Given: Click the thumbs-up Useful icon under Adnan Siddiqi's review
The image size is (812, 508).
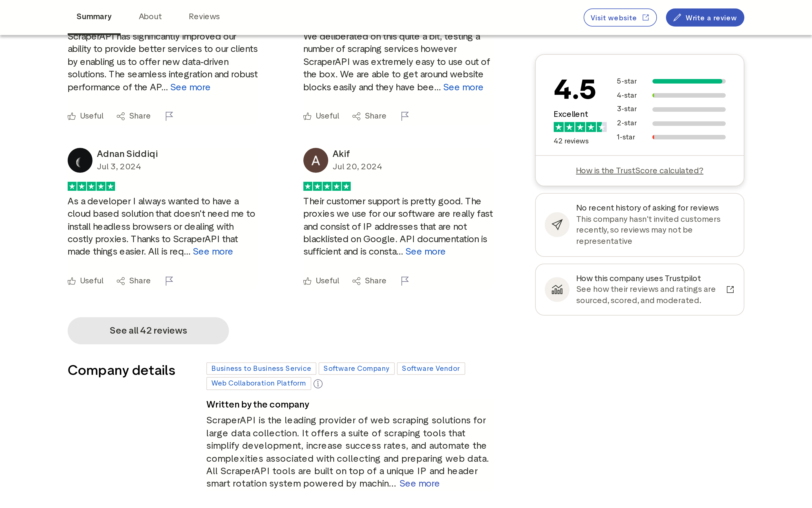Looking at the screenshot, I should point(71,281).
